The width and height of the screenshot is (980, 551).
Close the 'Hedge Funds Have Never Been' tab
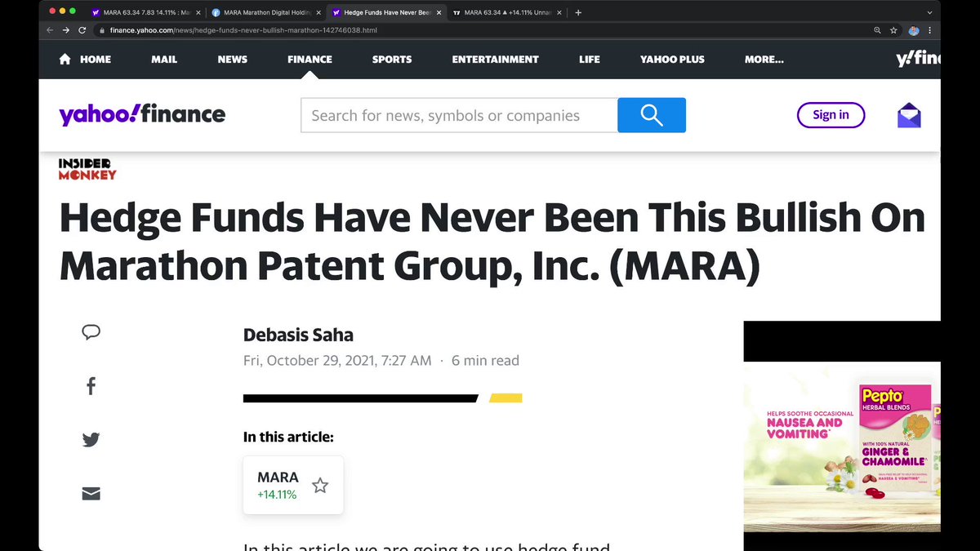pyautogui.click(x=438, y=12)
